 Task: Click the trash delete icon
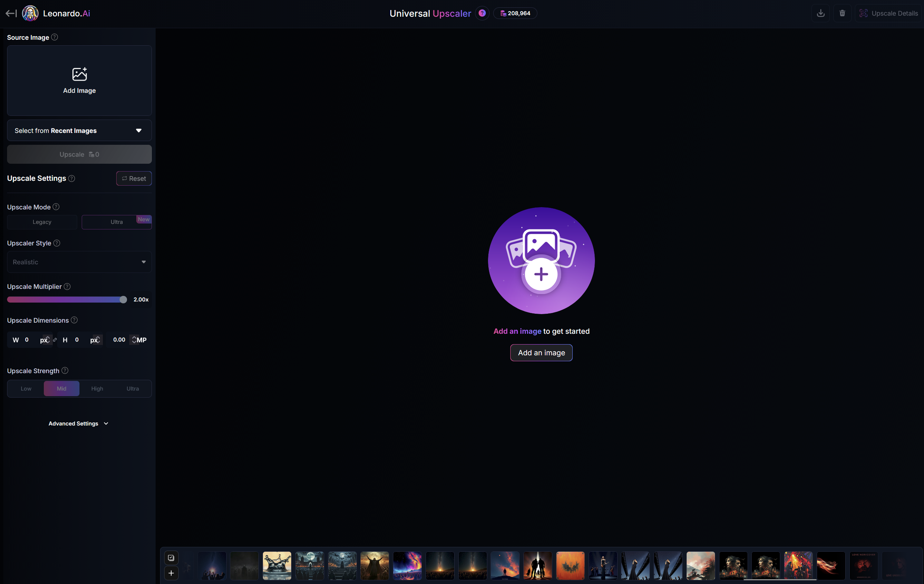[x=842, y=13]
